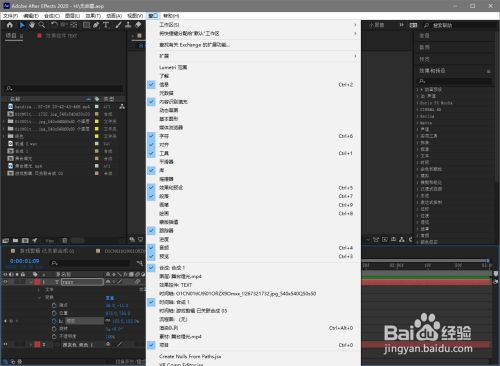Select the Pen tool
Screen dimensions: 500x366
pos(96,25)
